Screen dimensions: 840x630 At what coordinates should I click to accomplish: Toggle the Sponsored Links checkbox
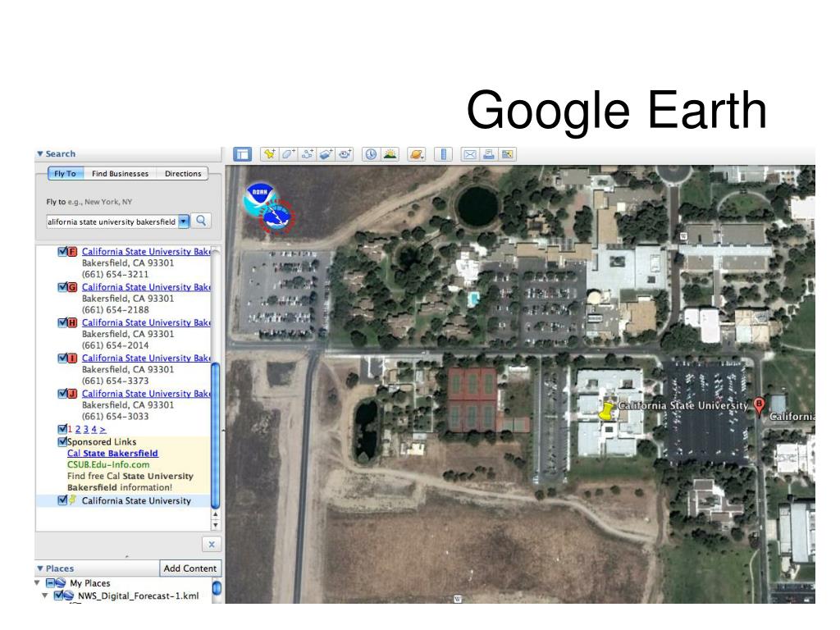point(62,442)
